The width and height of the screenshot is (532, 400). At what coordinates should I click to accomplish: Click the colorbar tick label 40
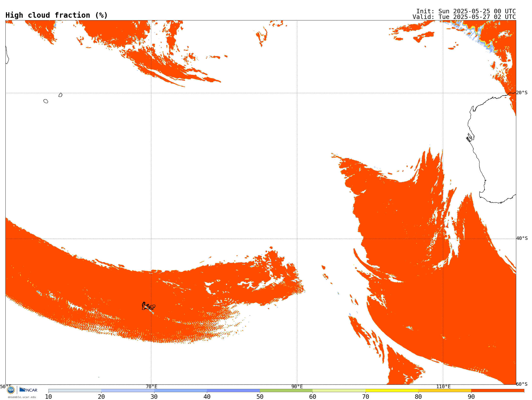tap(207, 397)
